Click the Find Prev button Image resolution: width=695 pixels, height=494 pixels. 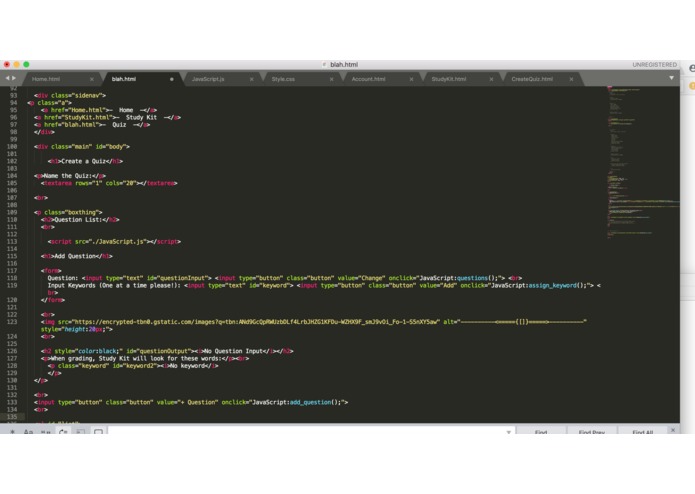(592, 431)
